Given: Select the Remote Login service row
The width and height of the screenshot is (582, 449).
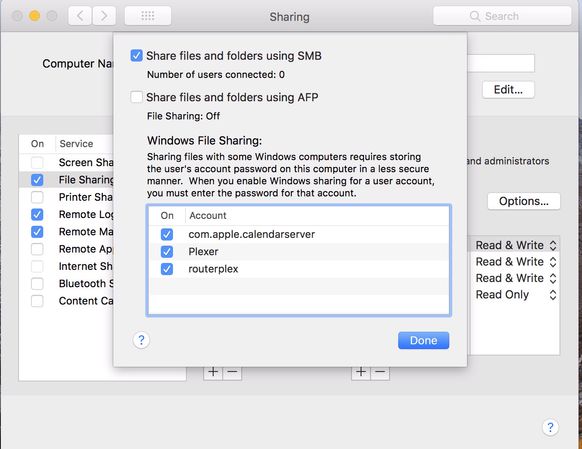Looking at the screenshot, I should click(x=67, y=214).
